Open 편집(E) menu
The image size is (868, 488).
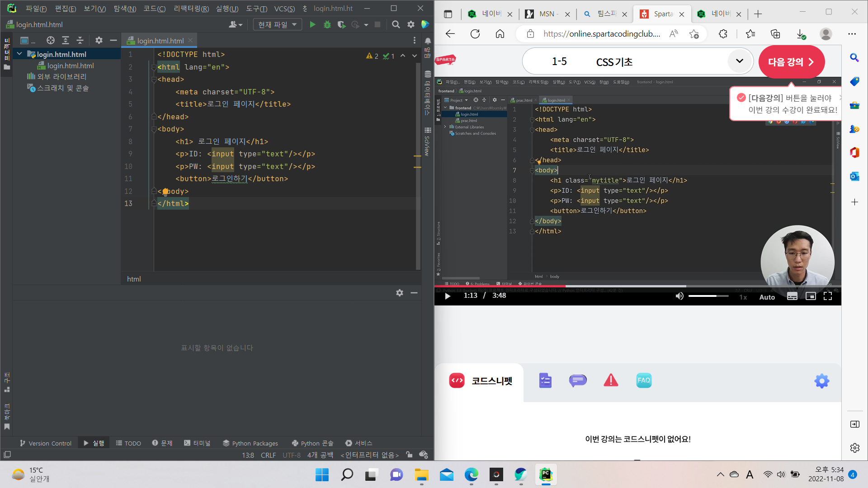pyautogui.click(x=65, y=9)
